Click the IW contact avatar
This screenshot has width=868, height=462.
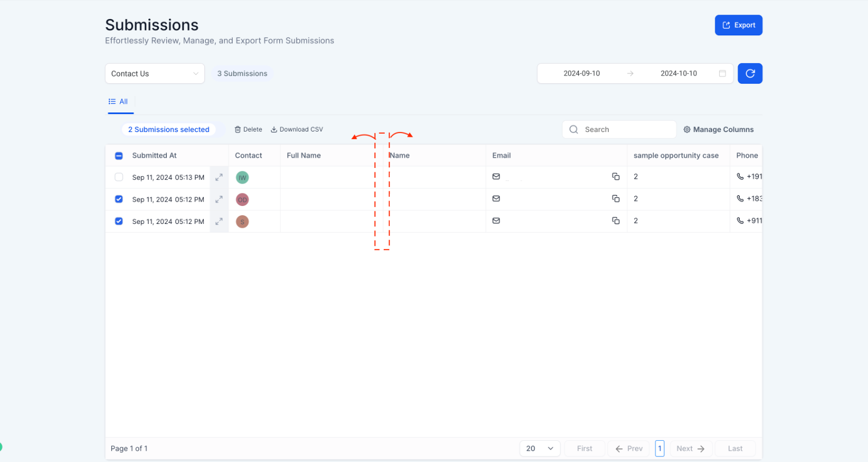click(x=242, y=178)
